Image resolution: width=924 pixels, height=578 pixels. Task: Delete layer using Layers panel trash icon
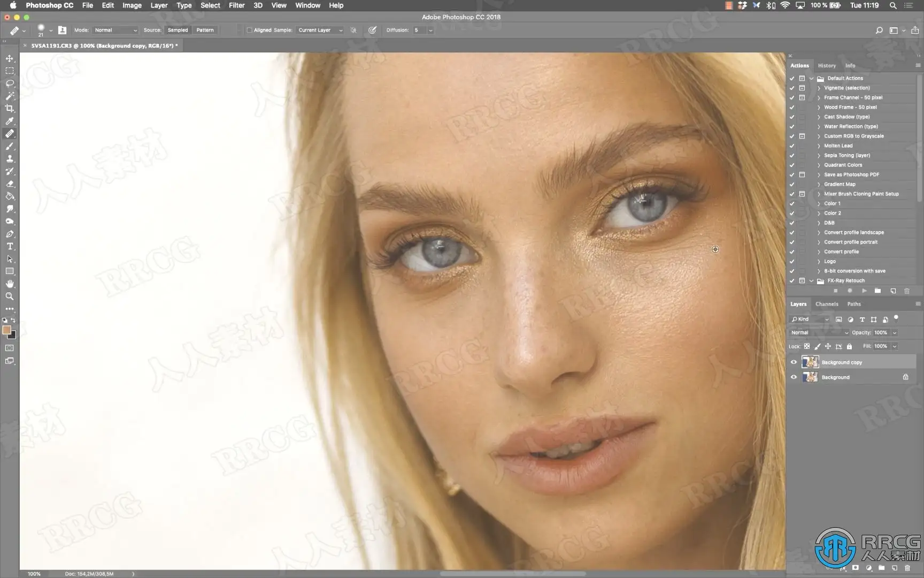(907, 568)
